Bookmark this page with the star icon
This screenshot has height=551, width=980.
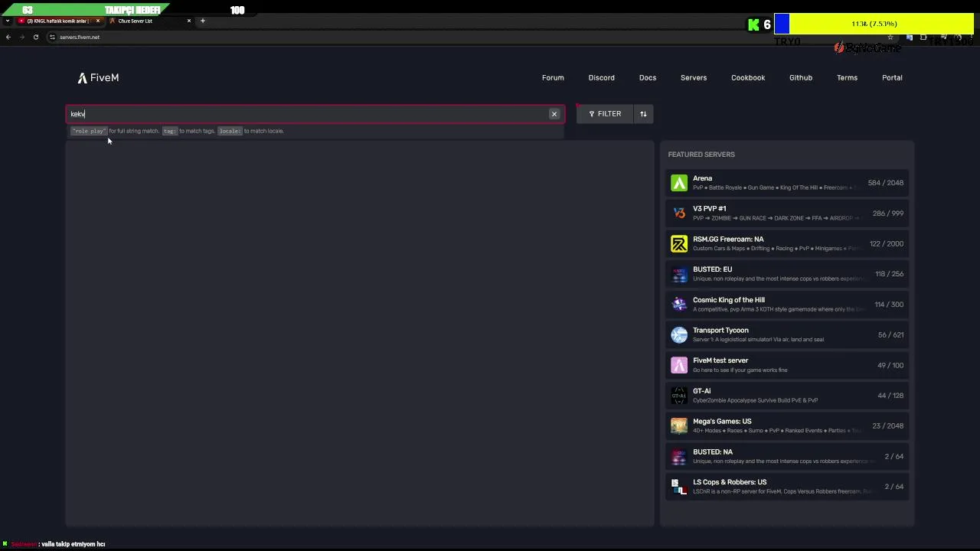click(x=890, y=37)
